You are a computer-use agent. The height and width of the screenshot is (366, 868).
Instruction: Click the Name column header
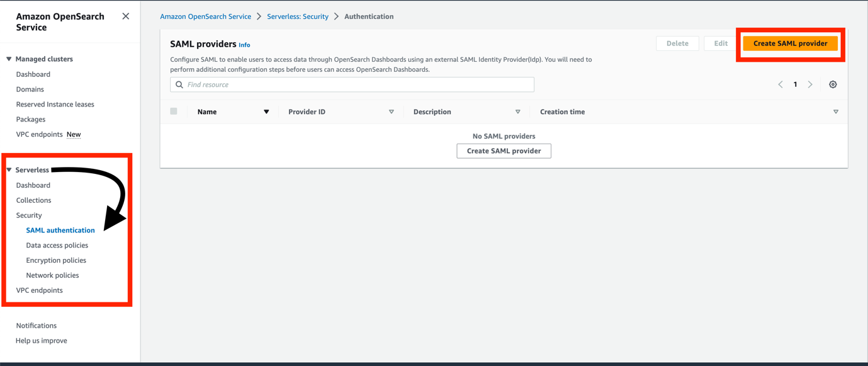click(x=207, y=112)
